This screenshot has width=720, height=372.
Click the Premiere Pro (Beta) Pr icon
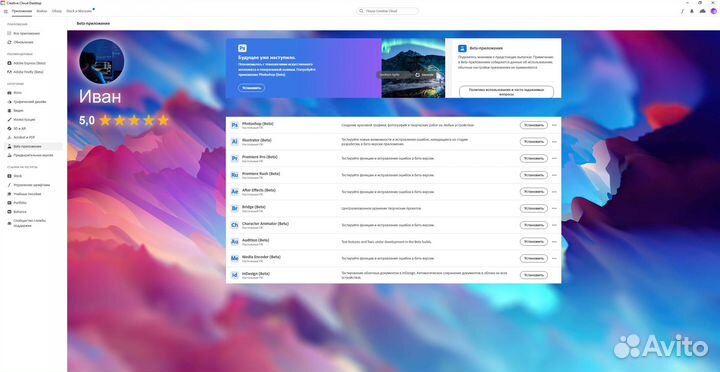[x=234, y=158]
